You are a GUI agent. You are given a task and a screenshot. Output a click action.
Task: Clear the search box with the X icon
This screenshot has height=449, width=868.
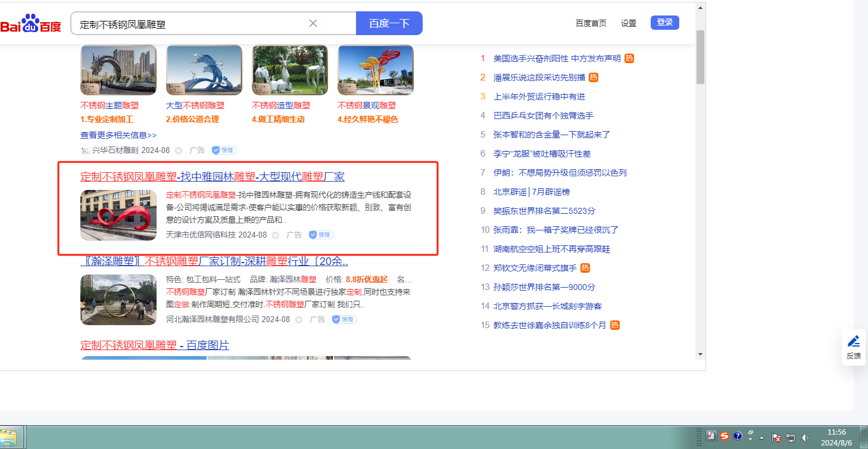[313, 24]
